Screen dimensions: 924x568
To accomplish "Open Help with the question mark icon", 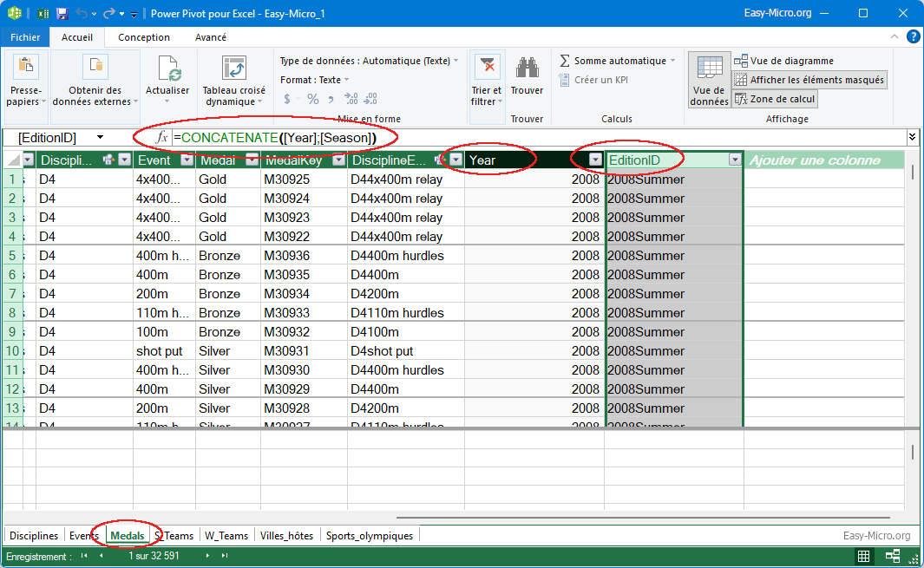I will click(913, 37).
